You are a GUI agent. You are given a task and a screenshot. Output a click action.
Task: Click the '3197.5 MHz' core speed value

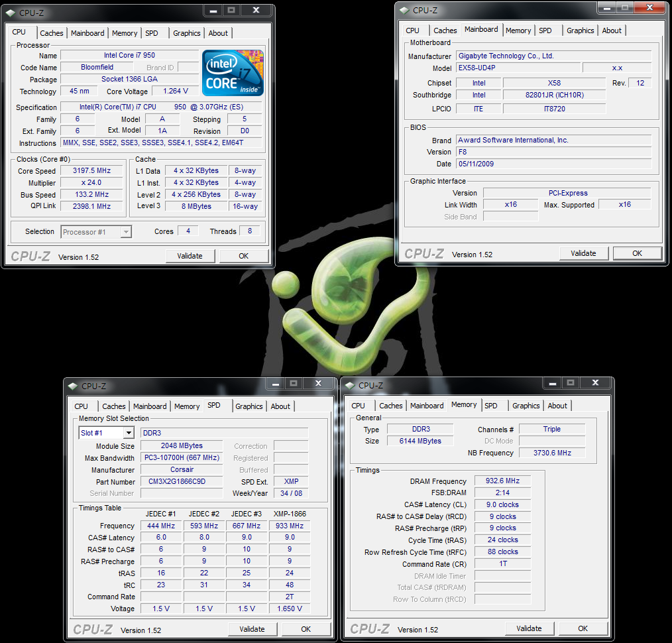tap(91, 170)
